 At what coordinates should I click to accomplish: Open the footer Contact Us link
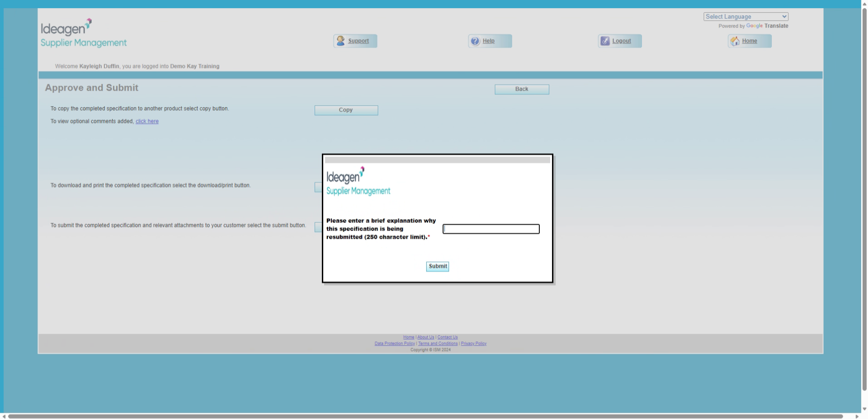coord(448,337)
